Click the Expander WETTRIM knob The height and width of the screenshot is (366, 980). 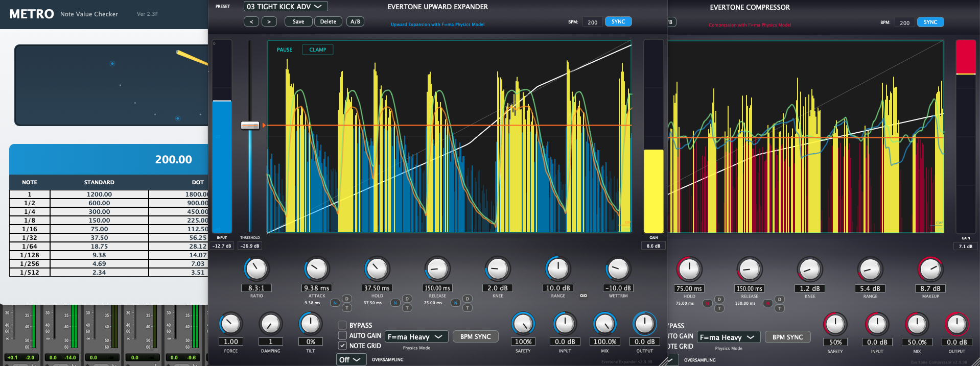click(618, 269)
